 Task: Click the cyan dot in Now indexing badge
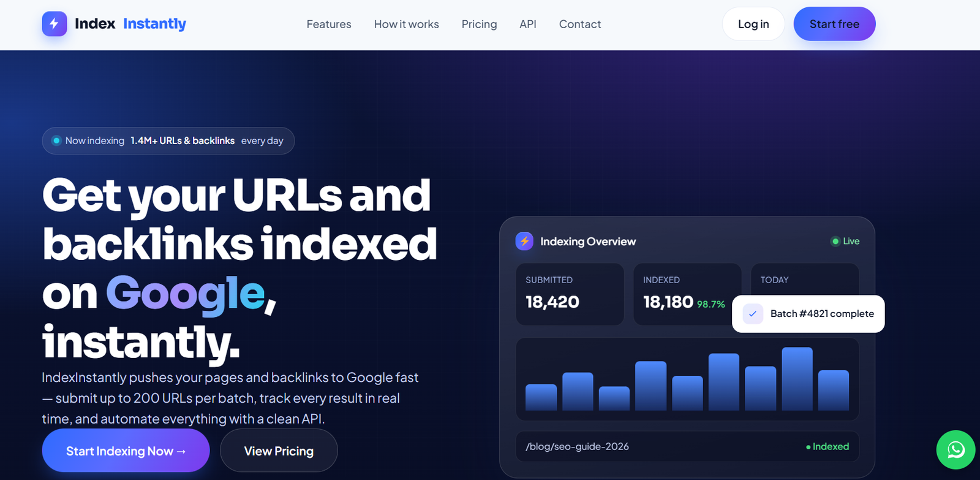point(56,140)
